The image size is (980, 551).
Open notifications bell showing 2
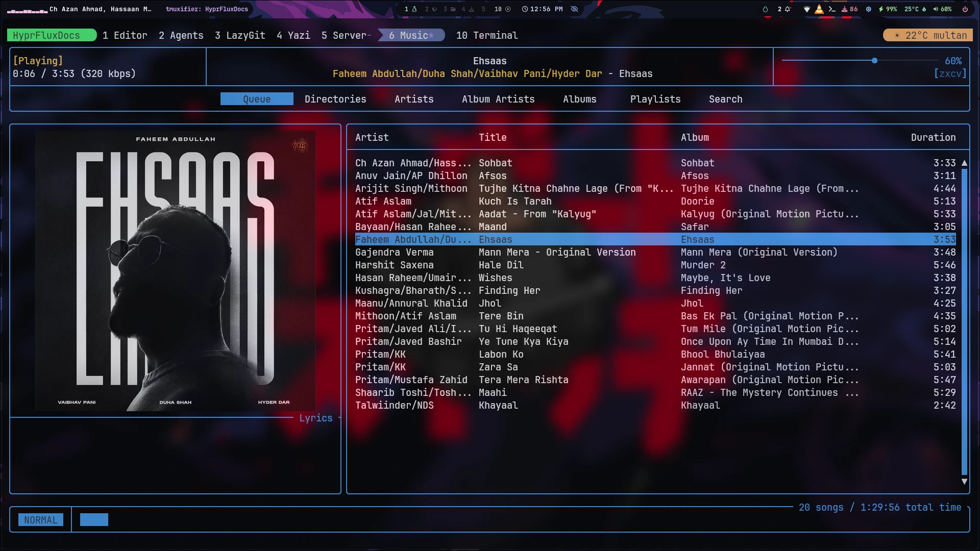[x=784, y=9]
